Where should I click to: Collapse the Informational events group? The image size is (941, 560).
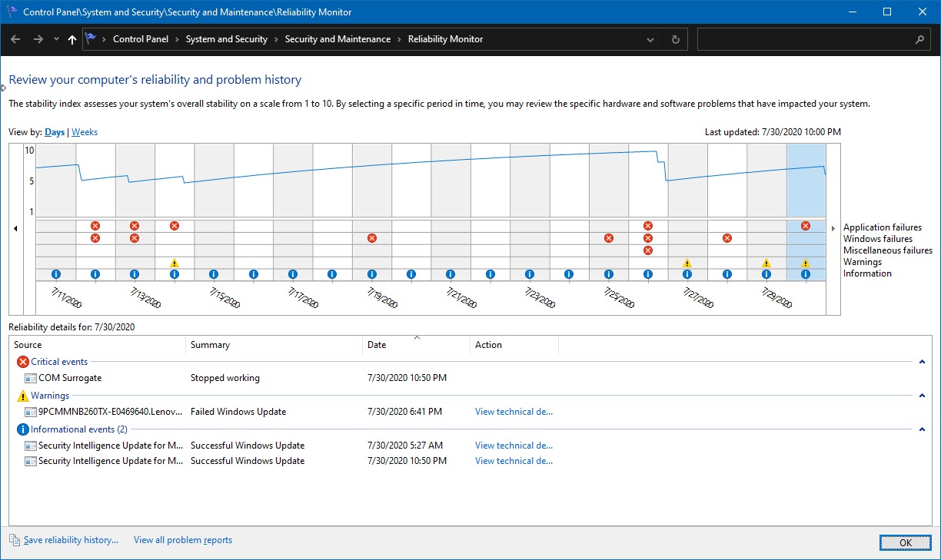922,429
